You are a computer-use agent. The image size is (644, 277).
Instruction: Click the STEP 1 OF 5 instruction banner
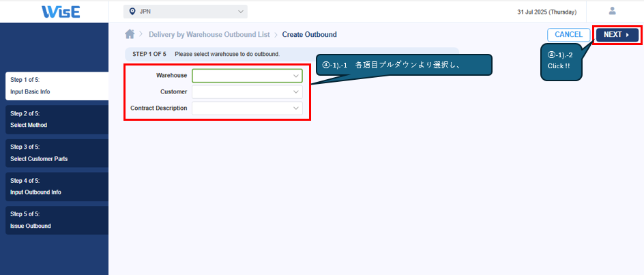(x=206, y=54)
